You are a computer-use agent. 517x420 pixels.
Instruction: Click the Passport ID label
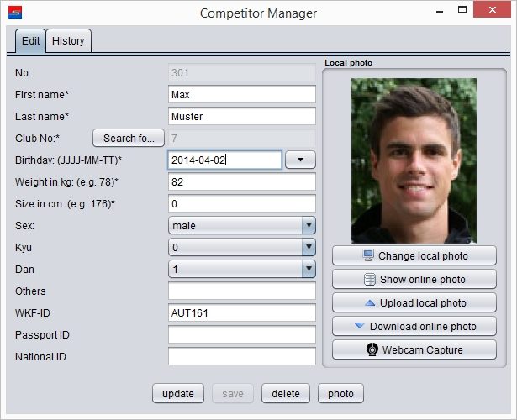pyautogui.click(x=42, y=334)
